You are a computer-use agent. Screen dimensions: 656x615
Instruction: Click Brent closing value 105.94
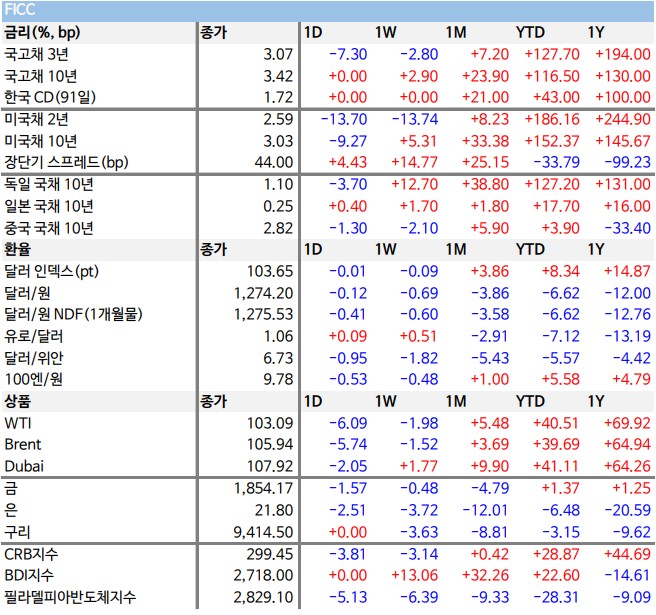(270, 444)
